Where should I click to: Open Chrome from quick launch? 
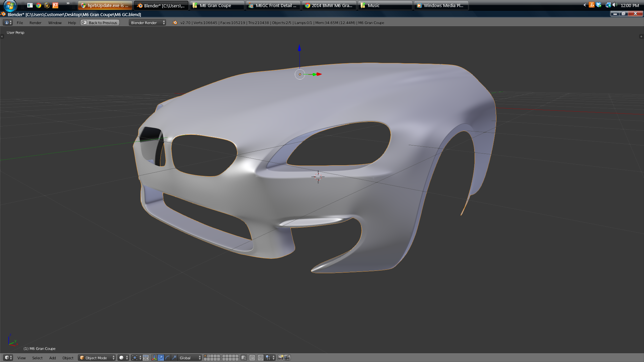(x=39, y=5)
